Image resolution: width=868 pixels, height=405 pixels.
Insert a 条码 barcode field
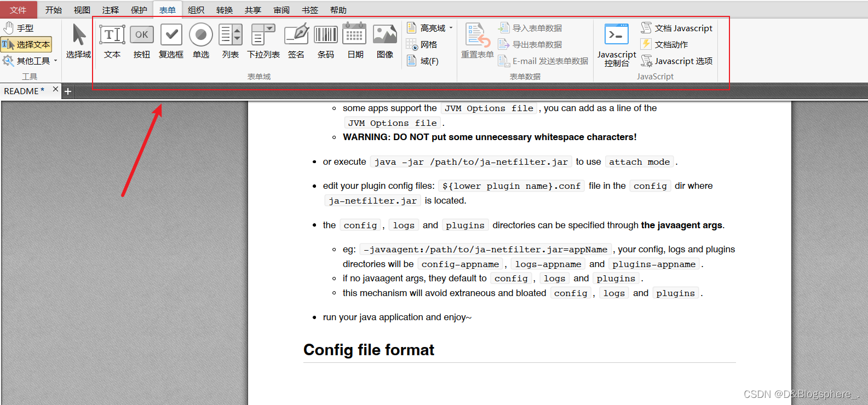click(326, 41)
